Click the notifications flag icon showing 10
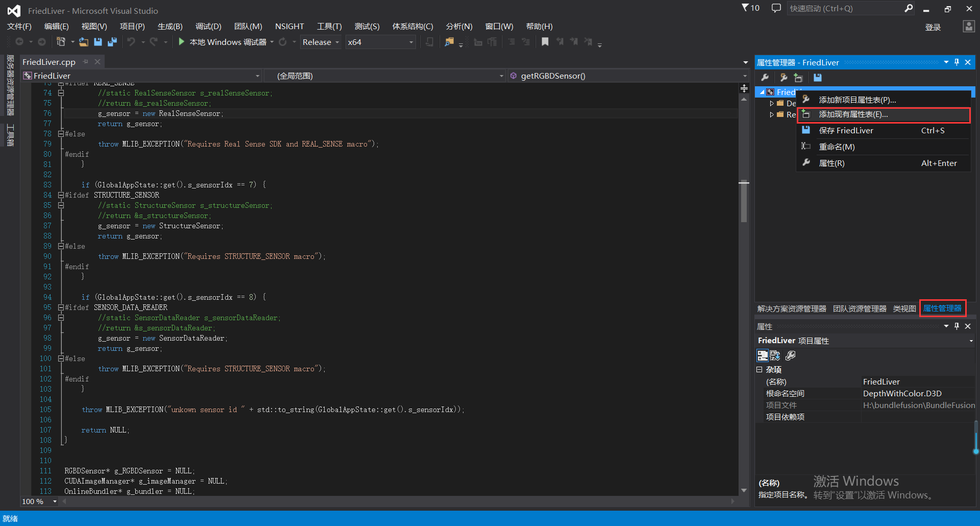This screenshot has width=980, height=526. click(750, 8)
